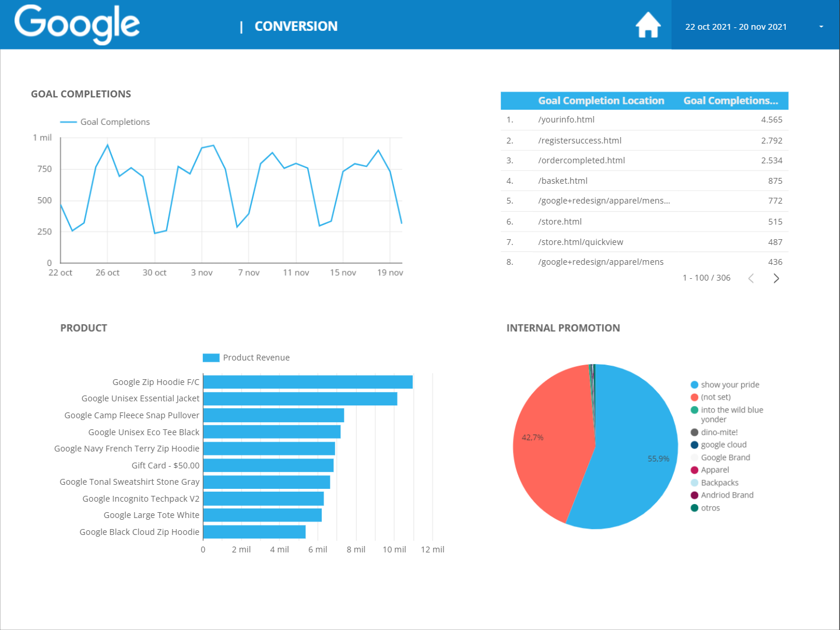Toggle '(not set)' legend entry
This screenshot has height=630, width=840.
[715, 397]
